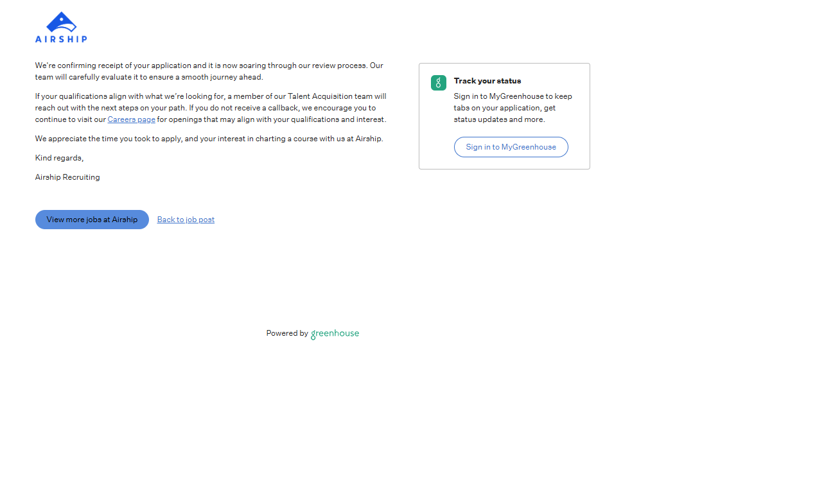The image size is (833, 504).
Task: Click the Airship diamond logo emblem
Action: pos(62,22)
